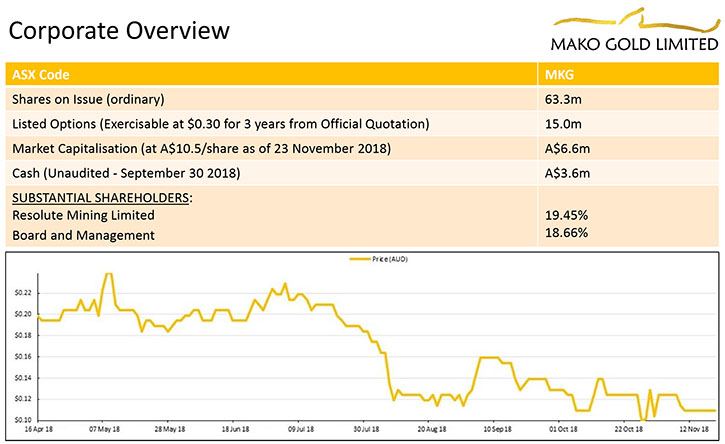Click the $0.10 y-axis label

point(23,420)
